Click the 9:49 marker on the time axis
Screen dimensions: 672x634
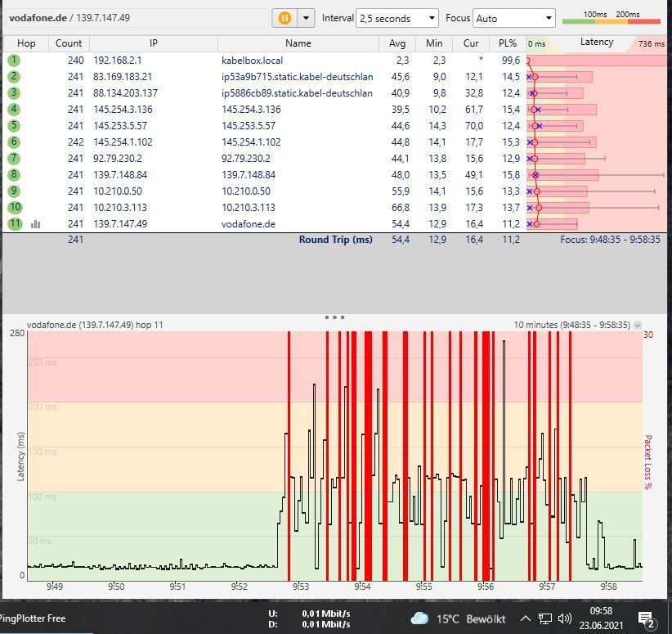(55, 587)
